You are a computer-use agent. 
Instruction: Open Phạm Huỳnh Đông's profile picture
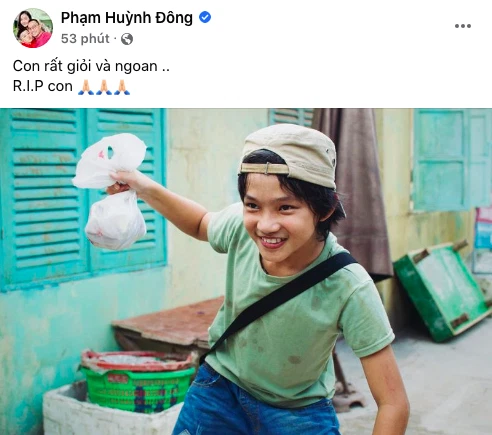[x=33, y=28]
